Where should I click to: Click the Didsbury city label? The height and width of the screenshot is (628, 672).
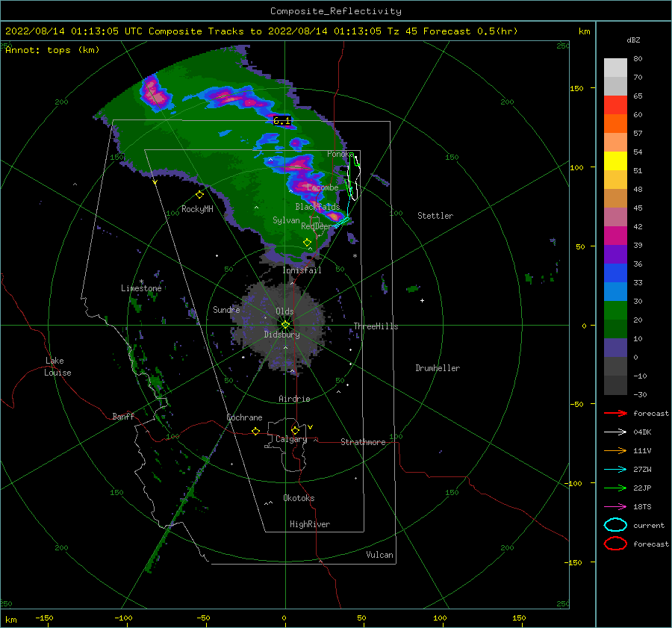tap(281, 335)
